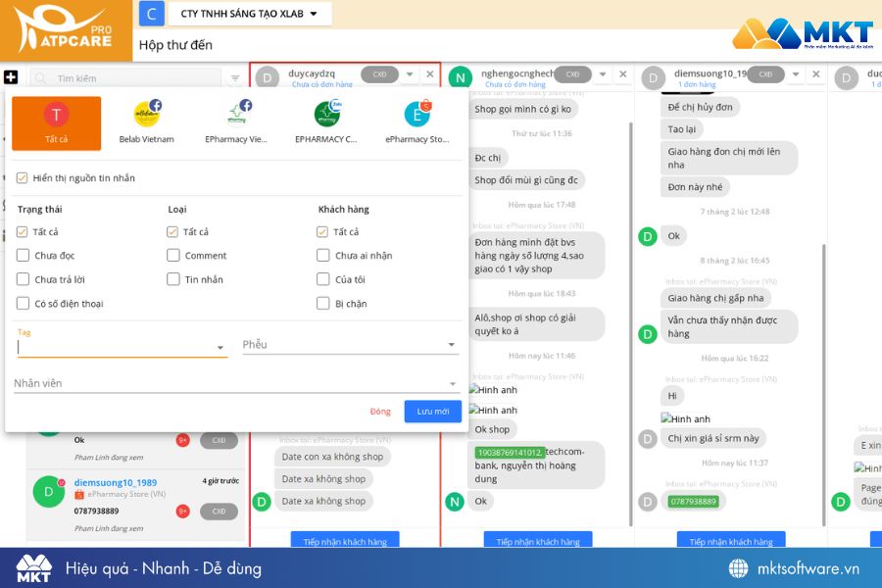Select the Tất cả source tile
The height and width of the screenshot is (588, 882).
56,123
